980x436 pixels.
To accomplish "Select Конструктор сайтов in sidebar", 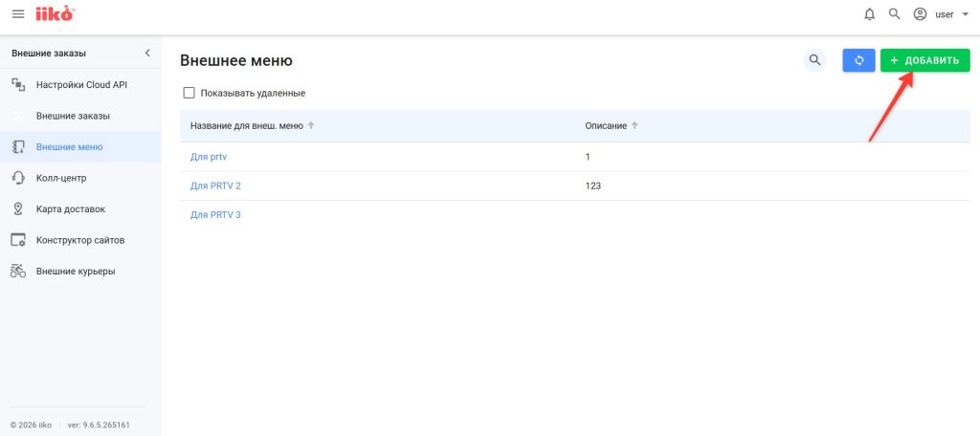I will click(x=80, y=240).
